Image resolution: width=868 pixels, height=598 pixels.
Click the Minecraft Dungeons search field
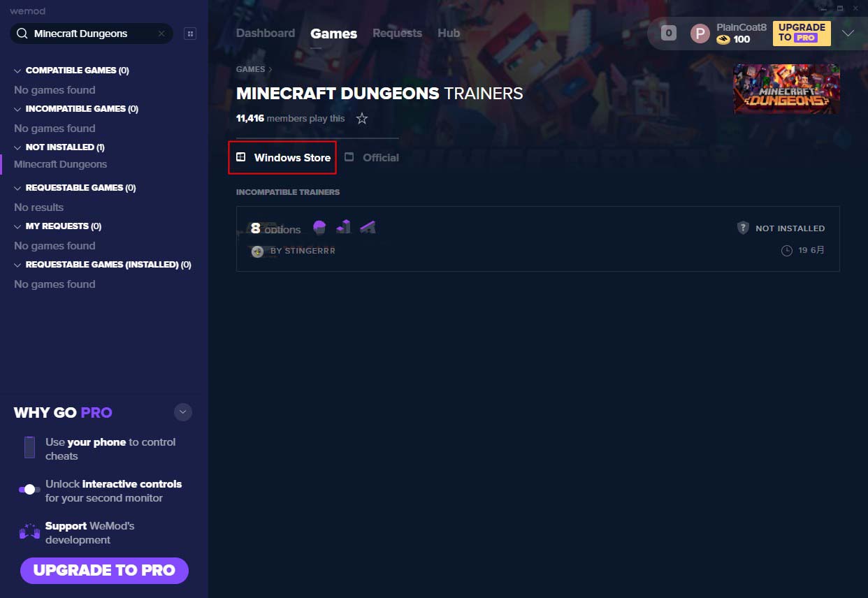92,34
